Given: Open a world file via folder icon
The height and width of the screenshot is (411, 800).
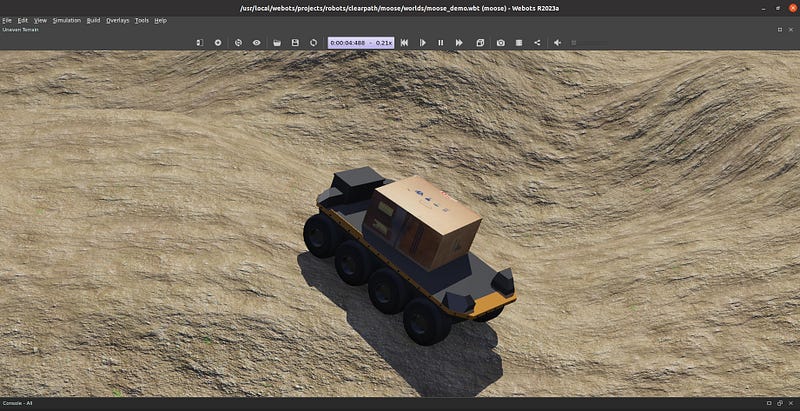Looking at the screenshot, I should pos(277,43).
